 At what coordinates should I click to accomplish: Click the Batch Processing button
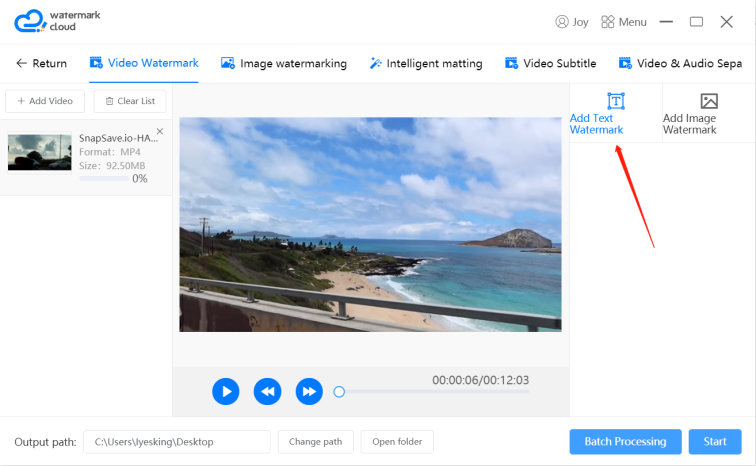click(x=625, y=442)
